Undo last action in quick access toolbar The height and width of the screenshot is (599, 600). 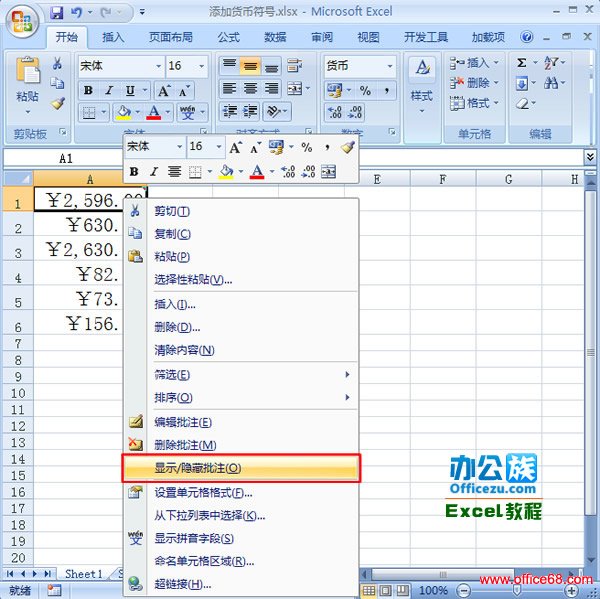77,13
